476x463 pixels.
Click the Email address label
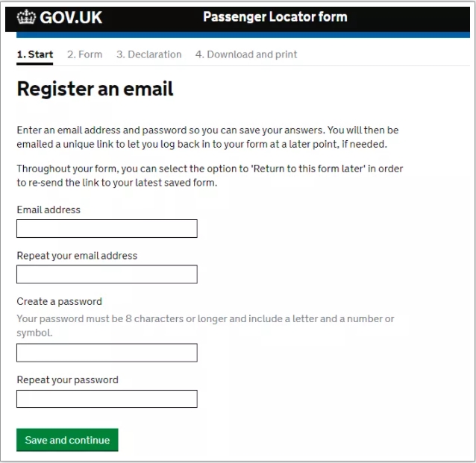click(x=48, y=210)
